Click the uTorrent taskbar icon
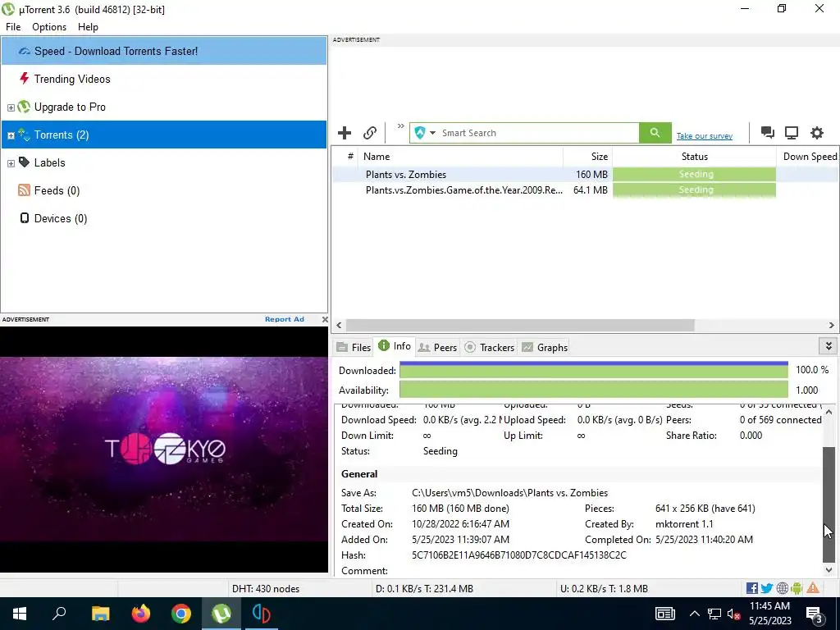Screen dimensions: 840x630 [x=221, y=614]
